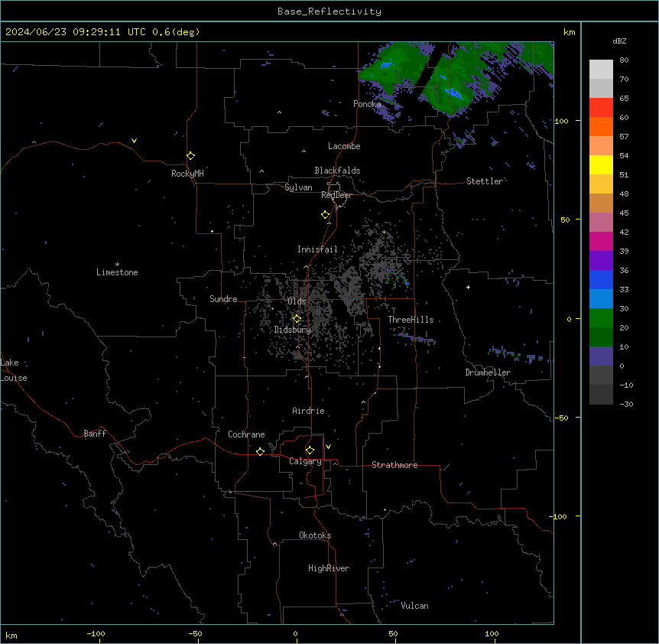Image resolution: width=659 pixels, height=644 pixels.
Task: Click the Ponoka city label
Action: [x=367, y=104]
